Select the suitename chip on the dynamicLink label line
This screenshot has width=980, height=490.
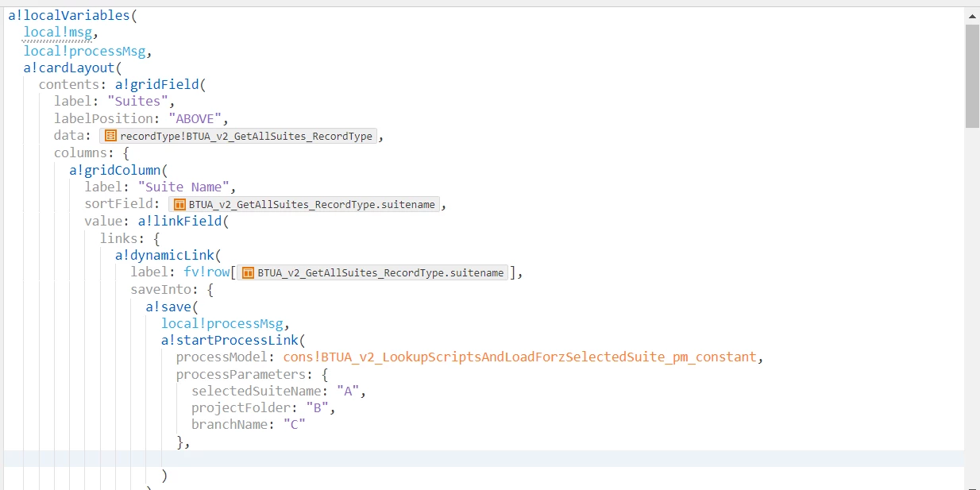pyautogui.click(x=372, y=273)
